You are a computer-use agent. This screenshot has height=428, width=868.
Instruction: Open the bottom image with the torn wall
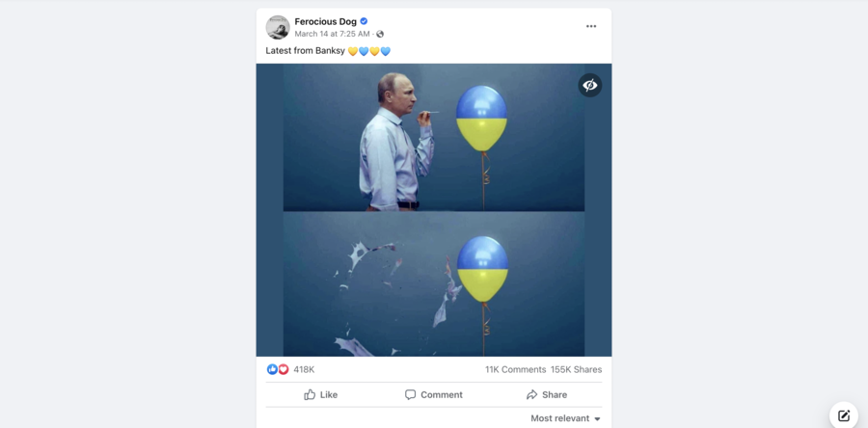pyautogui.click(x=433, y=284)
